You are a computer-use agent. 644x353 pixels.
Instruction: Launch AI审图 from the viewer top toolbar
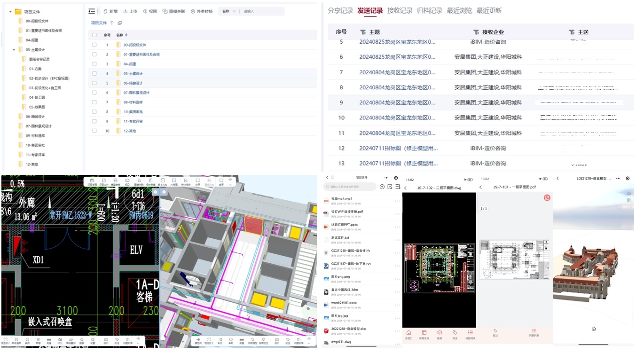click(174, 180)
